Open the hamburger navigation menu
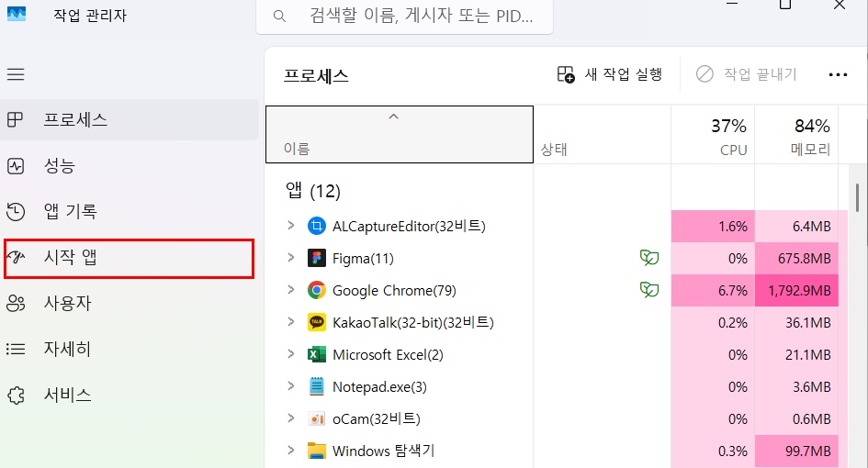Screen dimensions: 868x468 pos(16,74)
